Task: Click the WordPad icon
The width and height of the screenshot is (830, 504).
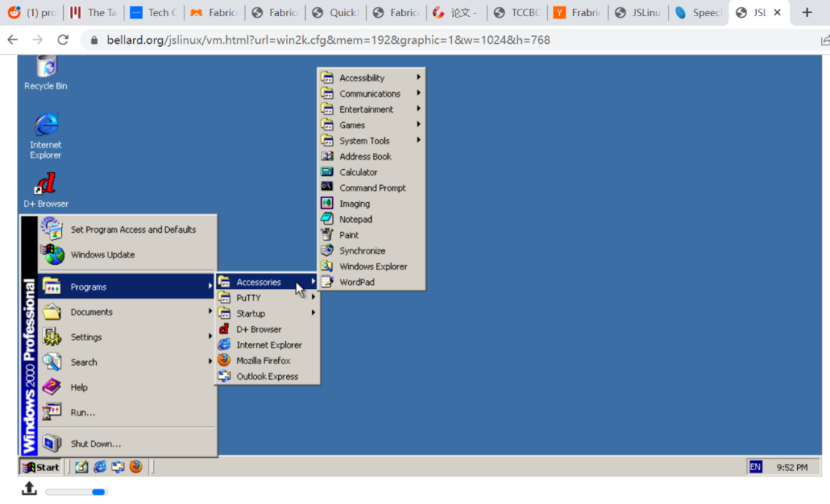Action: 327,282
